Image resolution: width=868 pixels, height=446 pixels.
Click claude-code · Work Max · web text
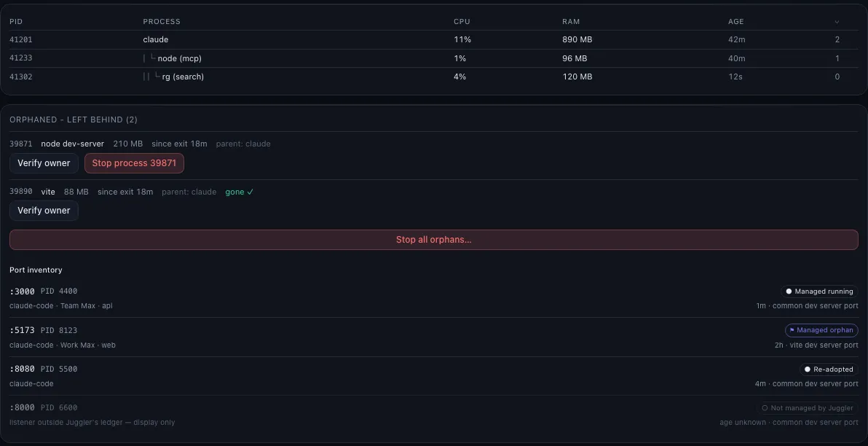(x=63, y=345)
